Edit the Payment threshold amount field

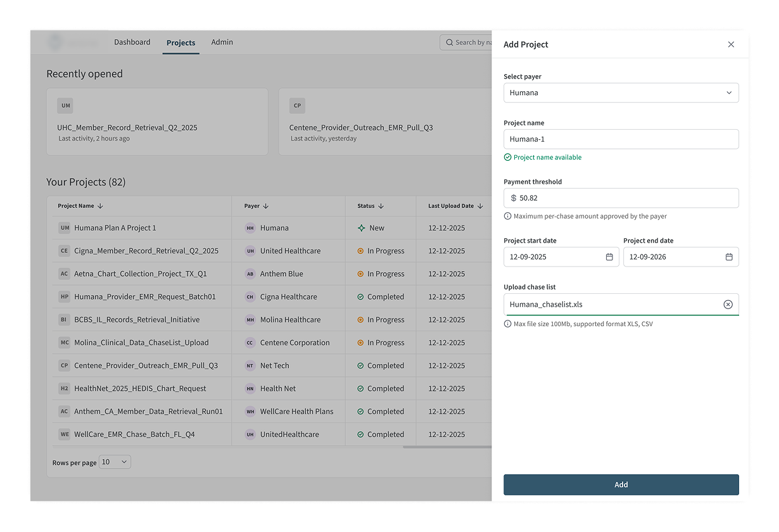point(624,198)
